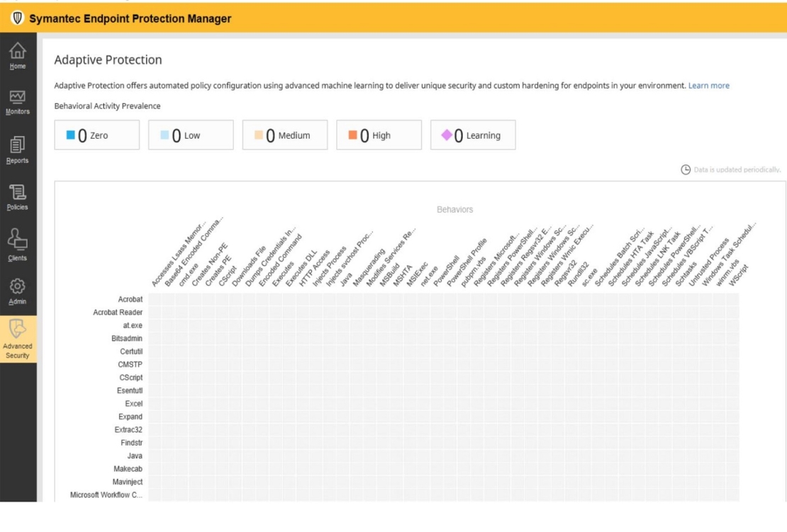The height and width of the screenshot is (532, 787).
Task: Select the Certutil row label
Action: click(x=130, y=352)
